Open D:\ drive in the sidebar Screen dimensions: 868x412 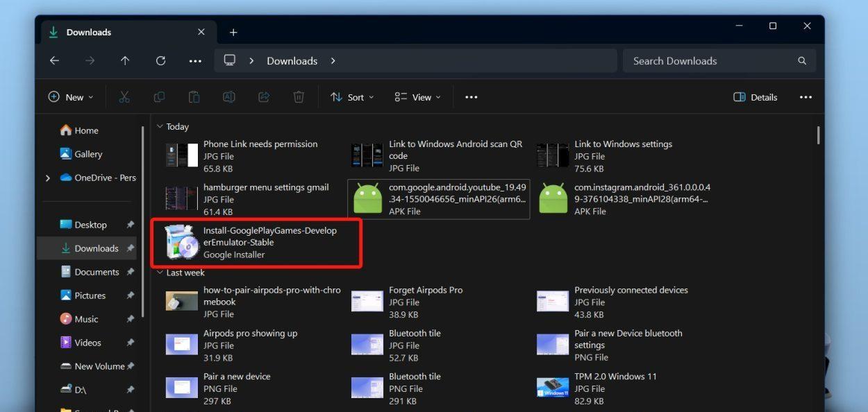[x=73, y=390]
